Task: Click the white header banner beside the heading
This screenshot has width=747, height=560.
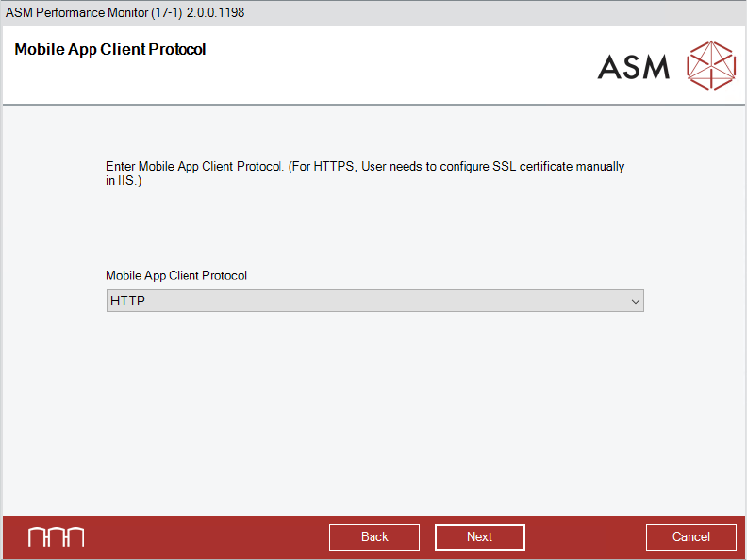Action: pos(396,66)
